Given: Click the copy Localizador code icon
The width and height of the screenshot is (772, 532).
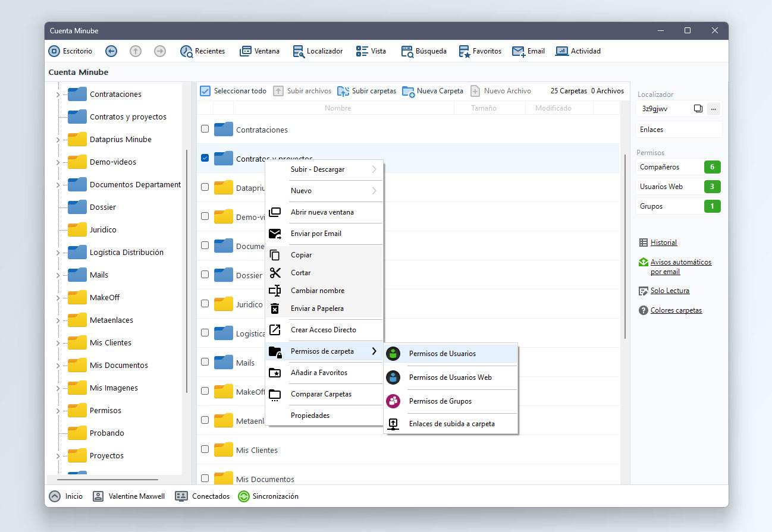Looking at the screenshot, I should pyautogui.click(x=698, y=109).
